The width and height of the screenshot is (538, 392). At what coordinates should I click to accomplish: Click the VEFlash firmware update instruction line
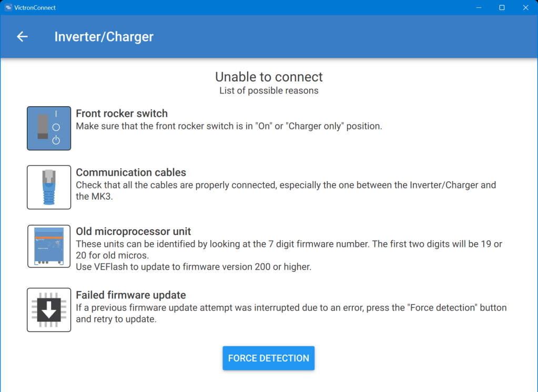point(194,267)
